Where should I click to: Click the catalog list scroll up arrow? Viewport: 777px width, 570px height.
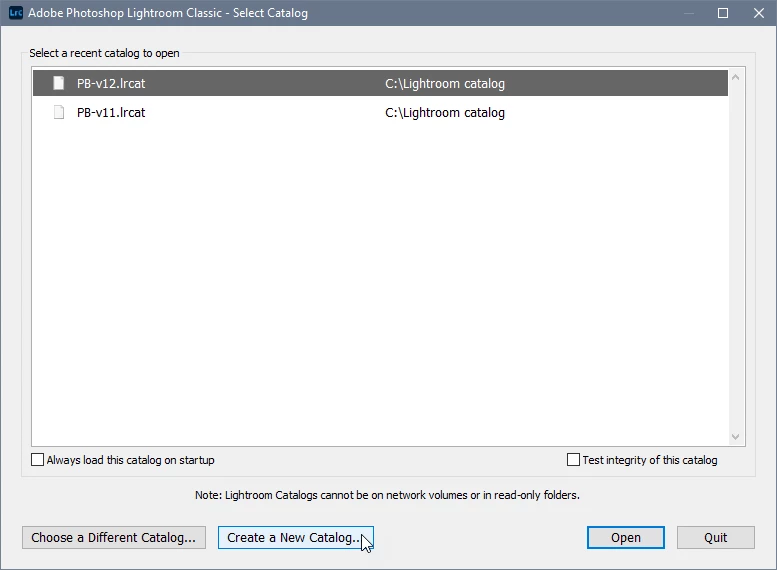735,77
